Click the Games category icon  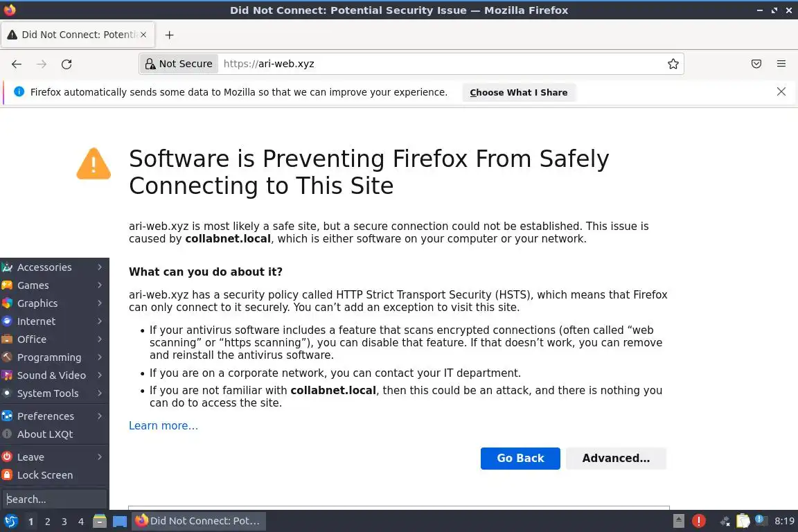7,285
